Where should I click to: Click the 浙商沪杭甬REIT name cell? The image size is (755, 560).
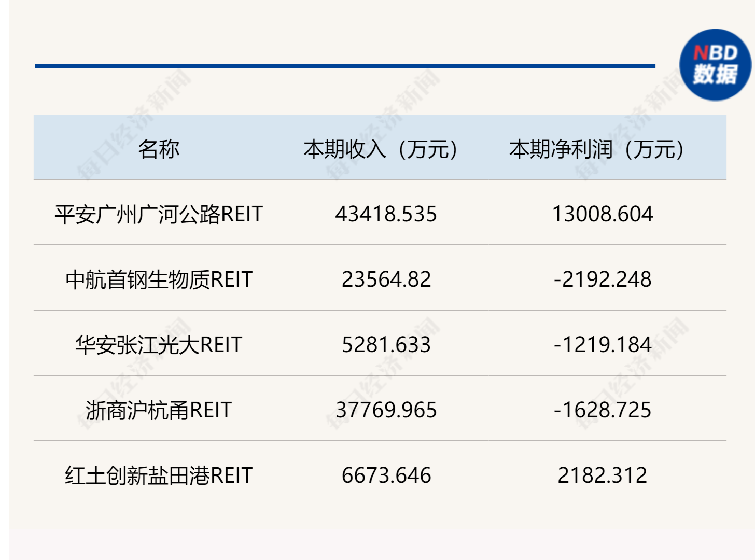coord(159,410)
